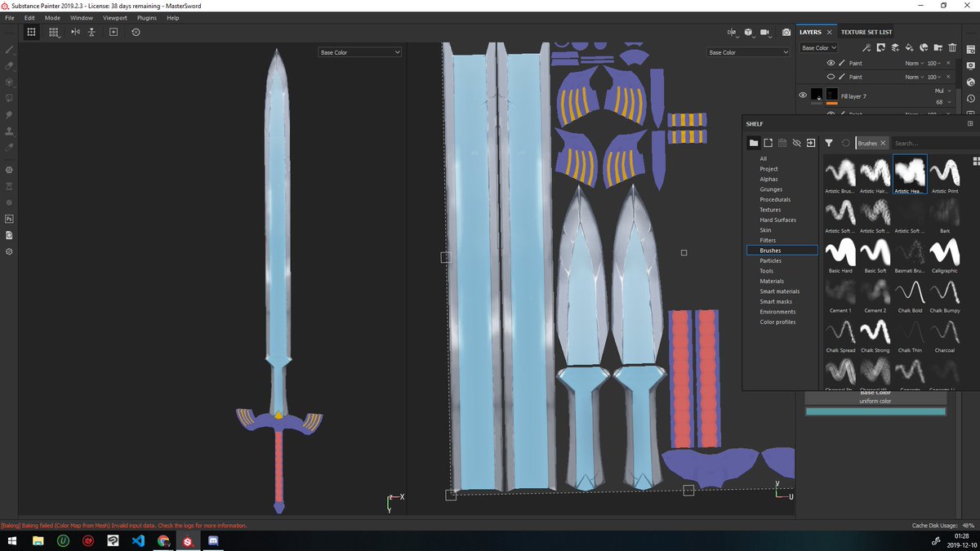Open first Paint effect Norm blend dropdown
The image size is (980, 551).
[913, 63]
